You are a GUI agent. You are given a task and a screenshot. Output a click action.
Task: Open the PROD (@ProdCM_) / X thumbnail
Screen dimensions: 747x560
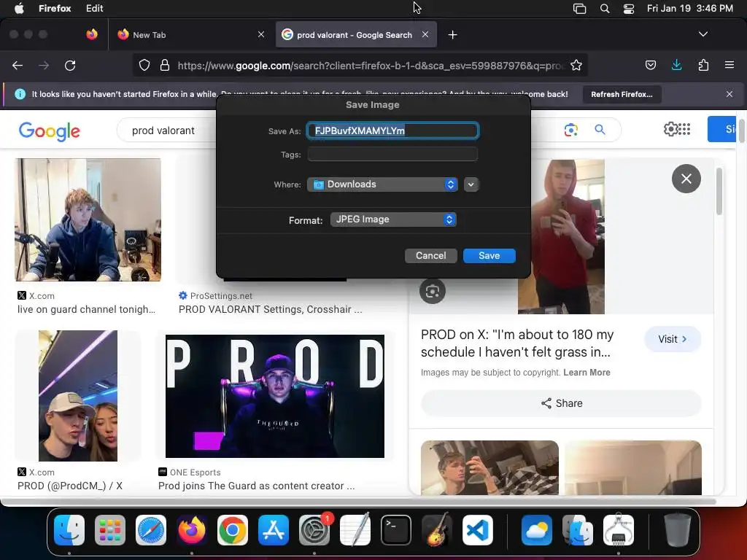pos(78,396)
